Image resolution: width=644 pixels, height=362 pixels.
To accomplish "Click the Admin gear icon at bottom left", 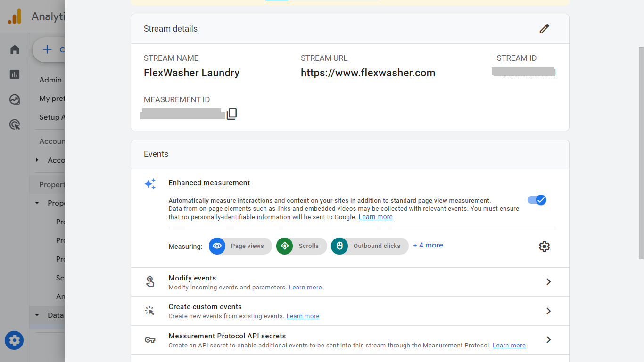I will (x=14, y=340).
